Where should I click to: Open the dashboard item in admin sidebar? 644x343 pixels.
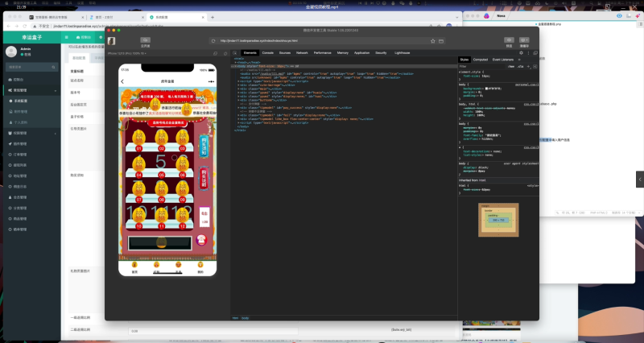[31, 80]
